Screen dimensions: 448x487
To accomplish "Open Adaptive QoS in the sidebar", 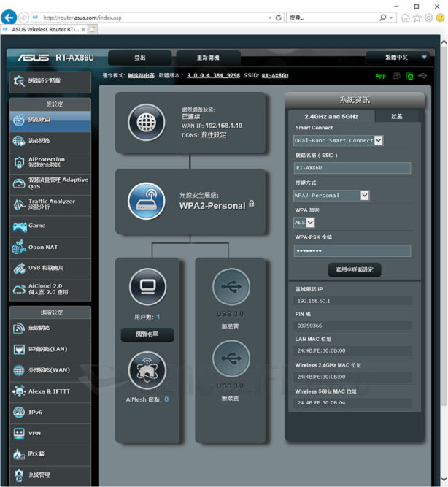I will (x=50, y=183).
